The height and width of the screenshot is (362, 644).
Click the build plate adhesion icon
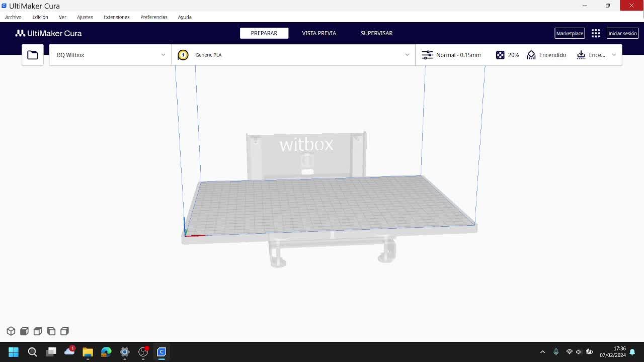(x=581, y=55)
